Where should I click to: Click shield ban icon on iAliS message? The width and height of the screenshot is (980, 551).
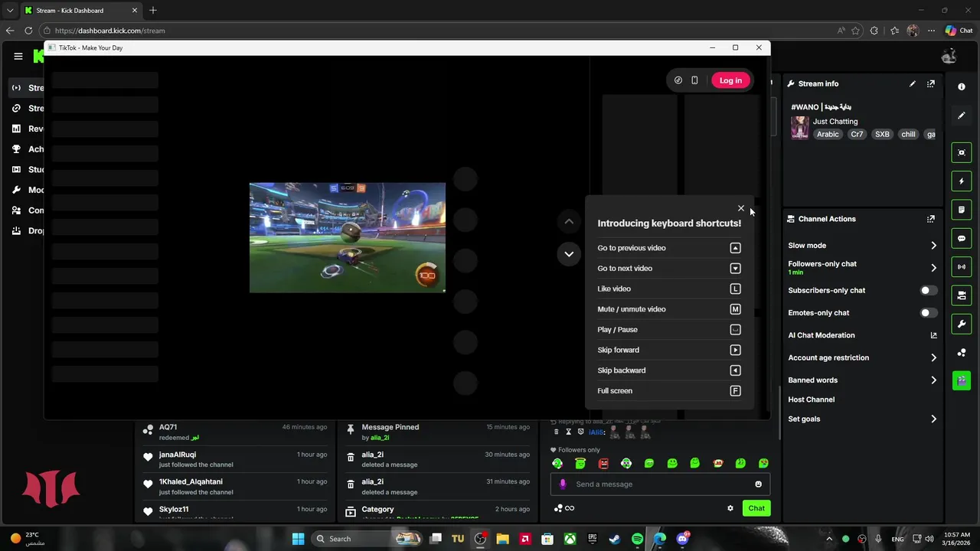point(580,432)
